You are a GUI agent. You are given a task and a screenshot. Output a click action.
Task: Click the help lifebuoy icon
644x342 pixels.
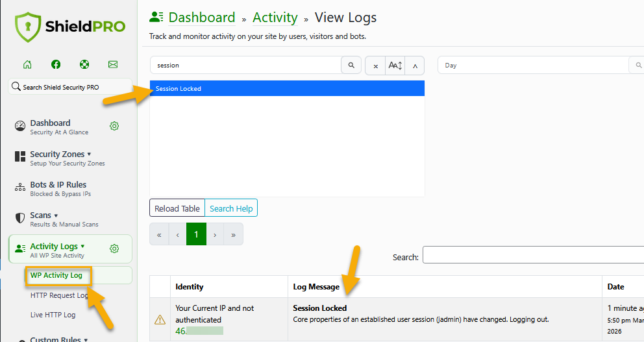pos(84,64)
